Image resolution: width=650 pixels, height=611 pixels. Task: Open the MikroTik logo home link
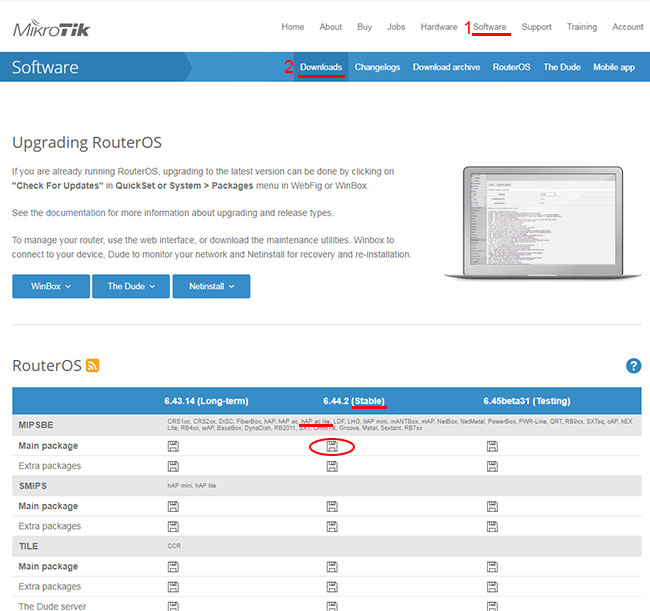(51, 28)
